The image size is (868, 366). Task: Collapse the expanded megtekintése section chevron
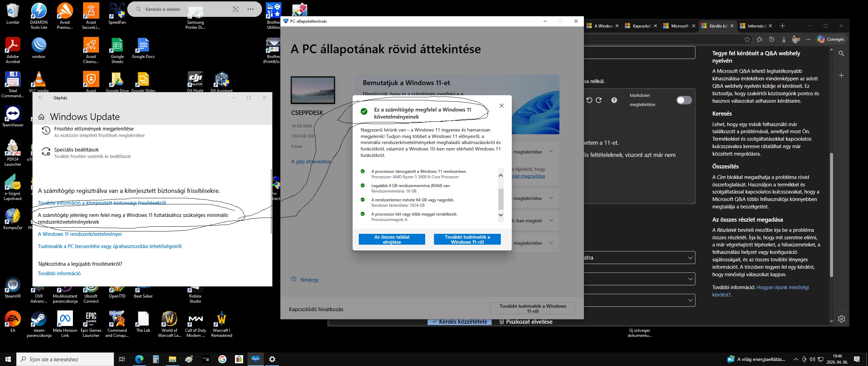coord(551,151)
